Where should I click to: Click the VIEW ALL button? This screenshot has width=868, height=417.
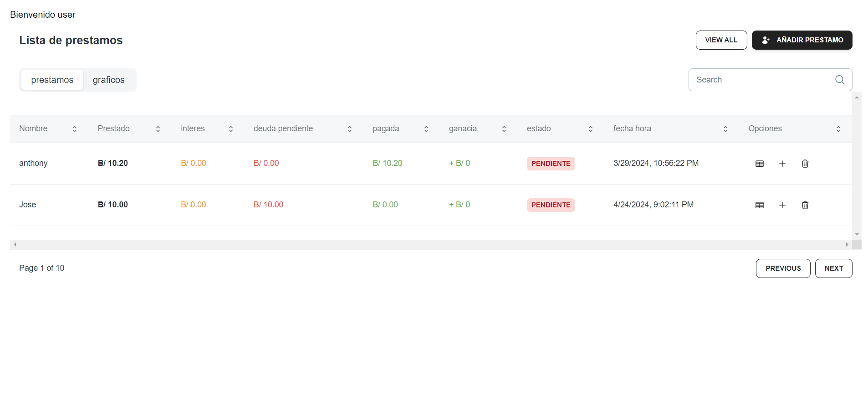pos(721,40)
